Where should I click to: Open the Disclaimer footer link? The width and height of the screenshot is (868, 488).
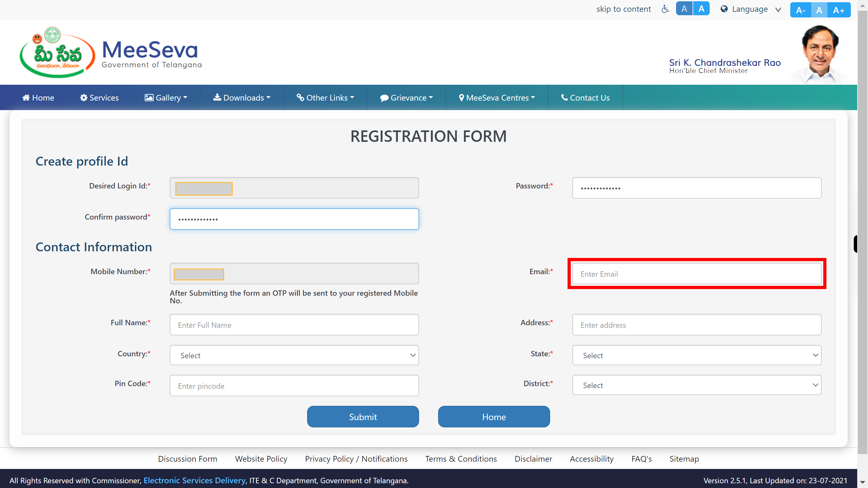[533, 459]
